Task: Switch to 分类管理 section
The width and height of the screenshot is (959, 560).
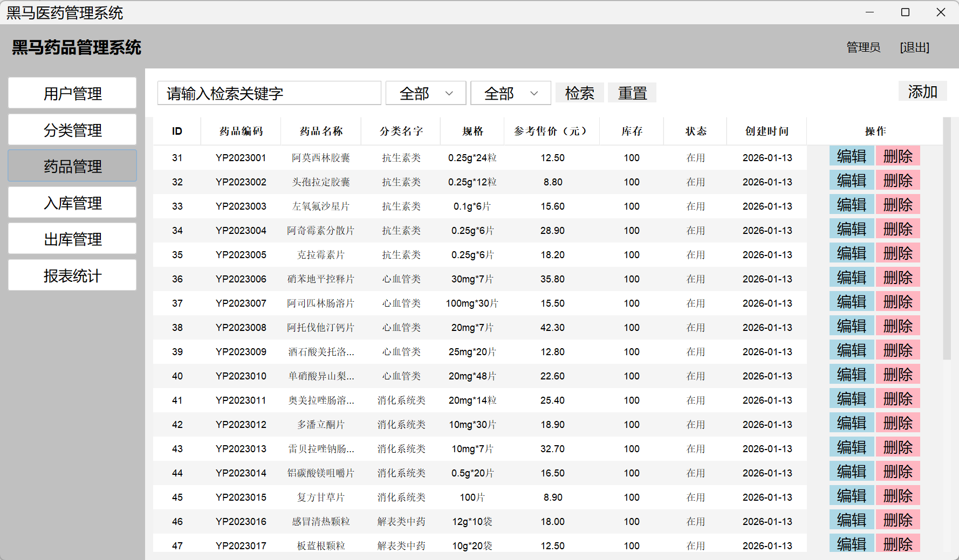Action: [x=72, y=130]
